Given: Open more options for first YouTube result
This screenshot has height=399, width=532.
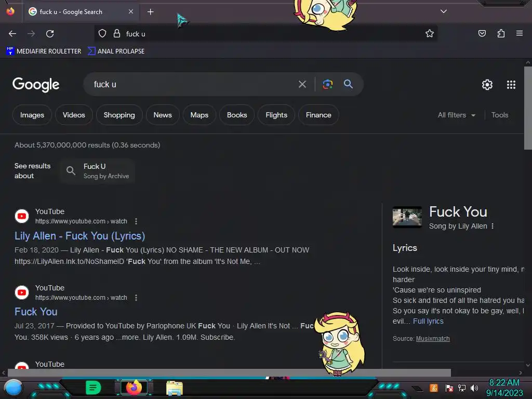Looking at the screenshot, I should 136,221.
